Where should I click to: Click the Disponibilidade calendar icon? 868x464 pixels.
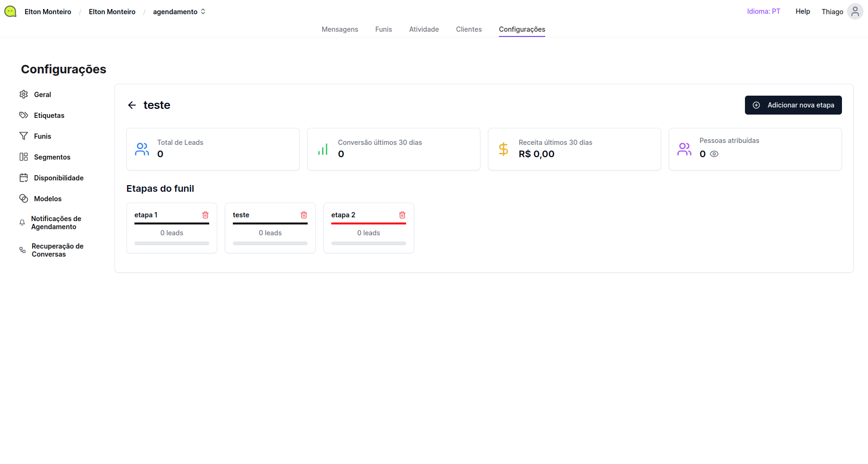coord(24,178)
